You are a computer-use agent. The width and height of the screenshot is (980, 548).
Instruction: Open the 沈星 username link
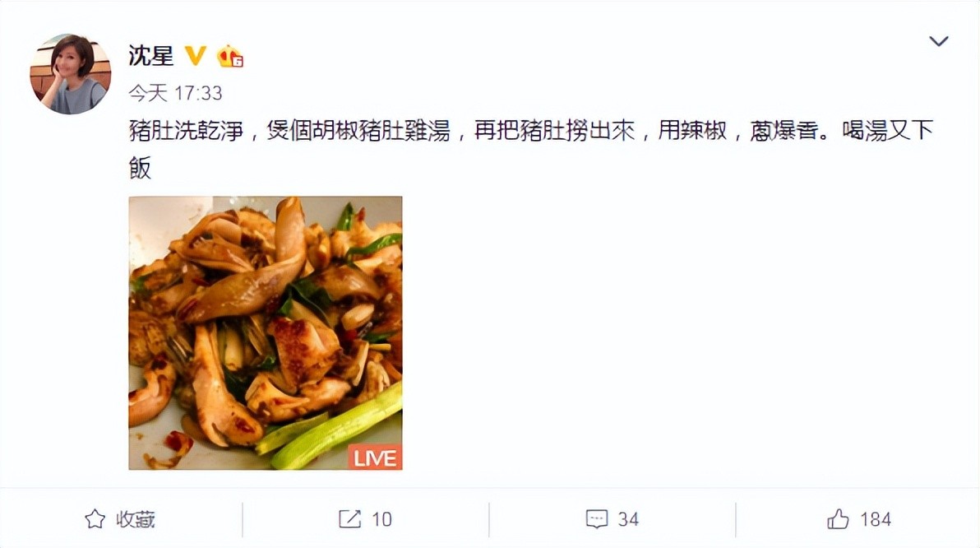pos(150,56)
